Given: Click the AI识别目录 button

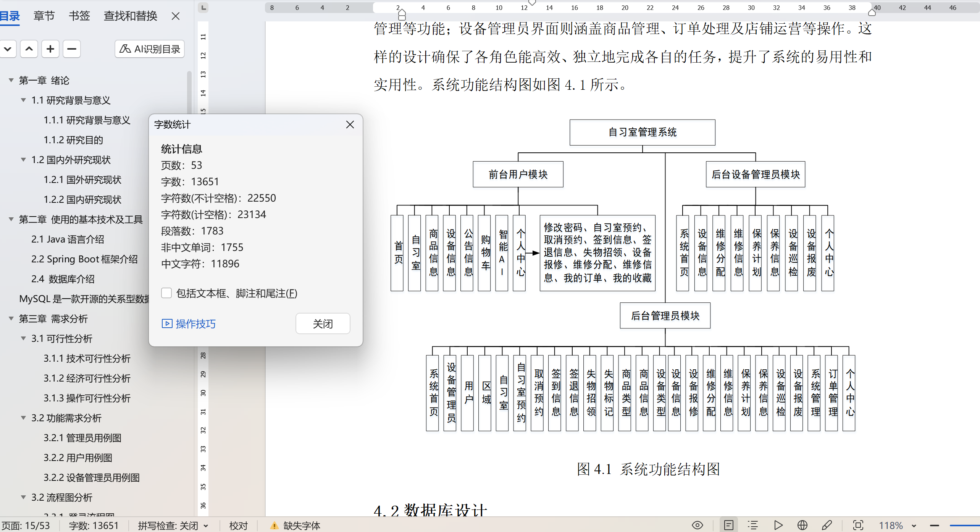Looking at the screenshot, I should pyautogui.click(x=150, y=49).
